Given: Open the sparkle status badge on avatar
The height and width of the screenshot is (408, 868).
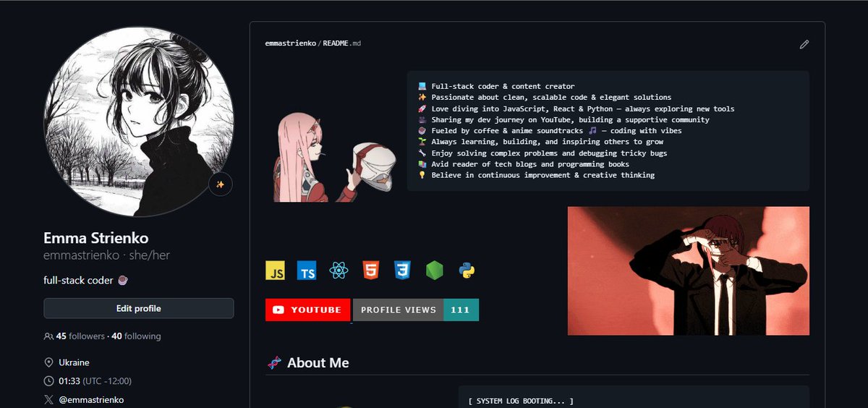Looking at the screenshot, I should point(221,184).
